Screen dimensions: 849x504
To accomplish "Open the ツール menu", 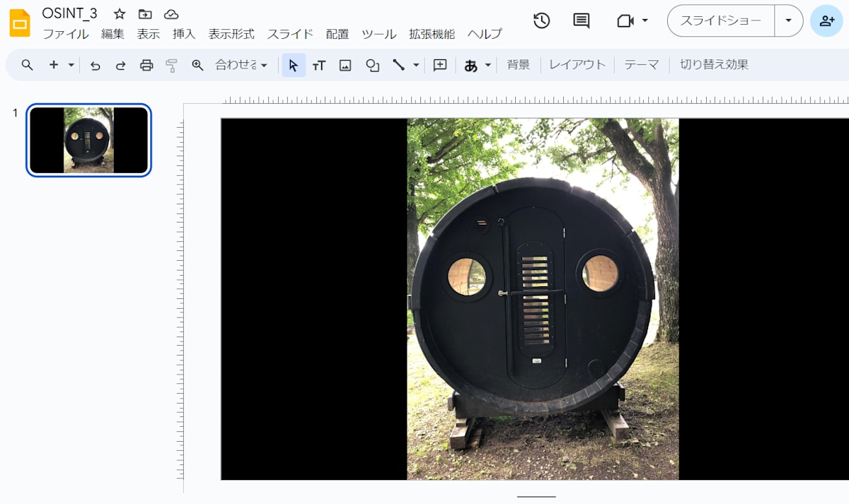I will pyautogui.click(x=379, y=34).
